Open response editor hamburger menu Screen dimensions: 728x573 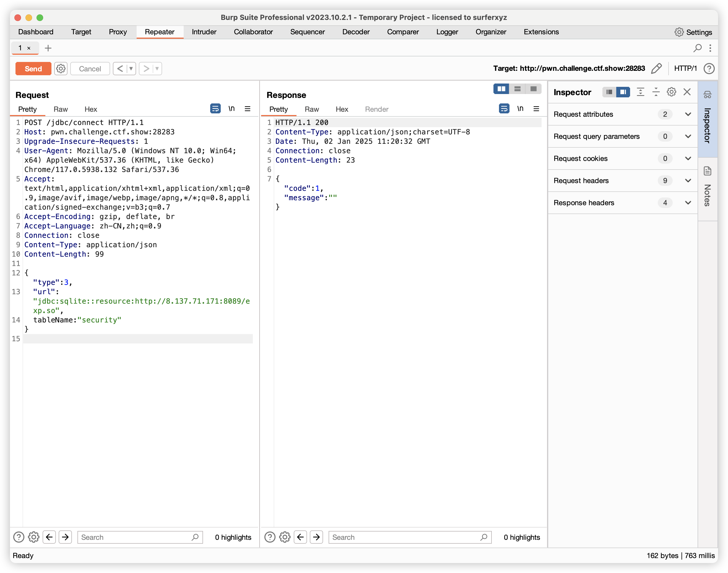[x=536, y=108]
